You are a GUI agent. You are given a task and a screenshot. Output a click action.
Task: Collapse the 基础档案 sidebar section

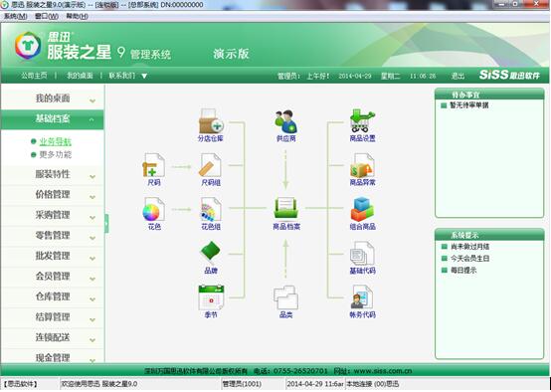tap(53, 119)
